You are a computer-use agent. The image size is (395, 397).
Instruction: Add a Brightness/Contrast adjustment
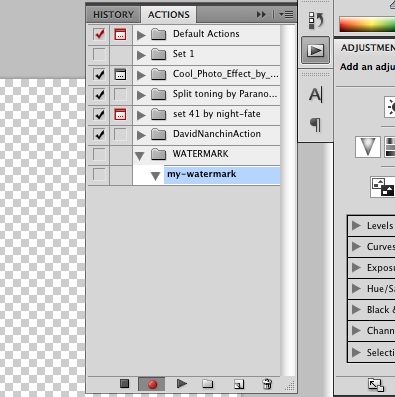pos(390,107)
